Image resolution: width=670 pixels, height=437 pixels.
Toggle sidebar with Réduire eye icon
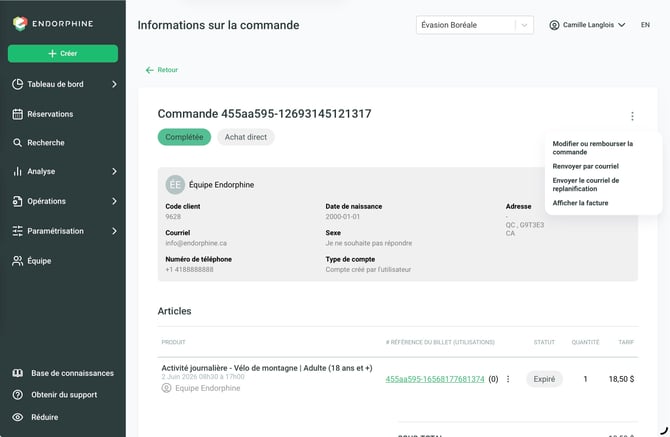(x=18, y=417)
